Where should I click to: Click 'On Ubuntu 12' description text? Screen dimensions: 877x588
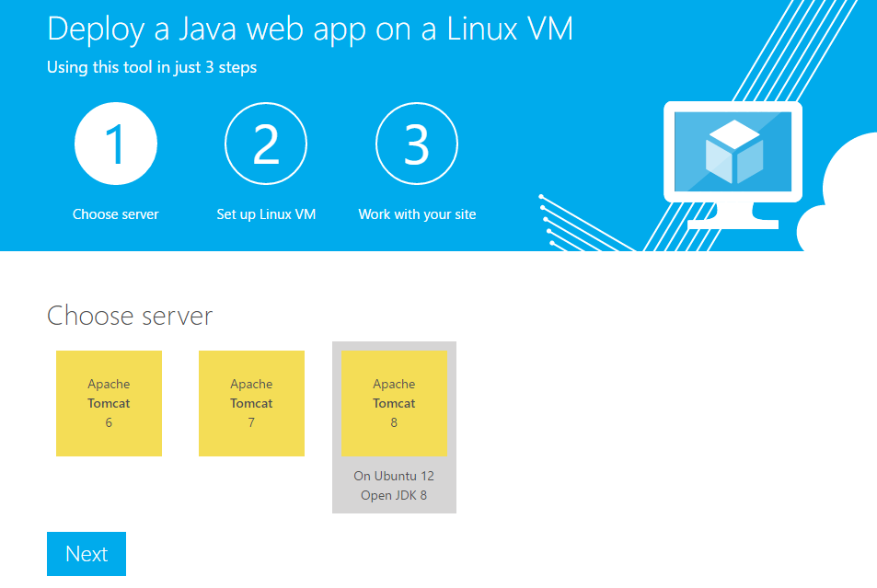click(x=394, y=476)
